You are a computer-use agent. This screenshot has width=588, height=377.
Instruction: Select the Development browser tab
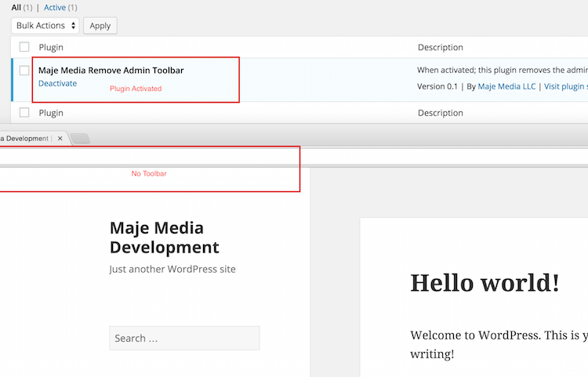pos(26,138)
